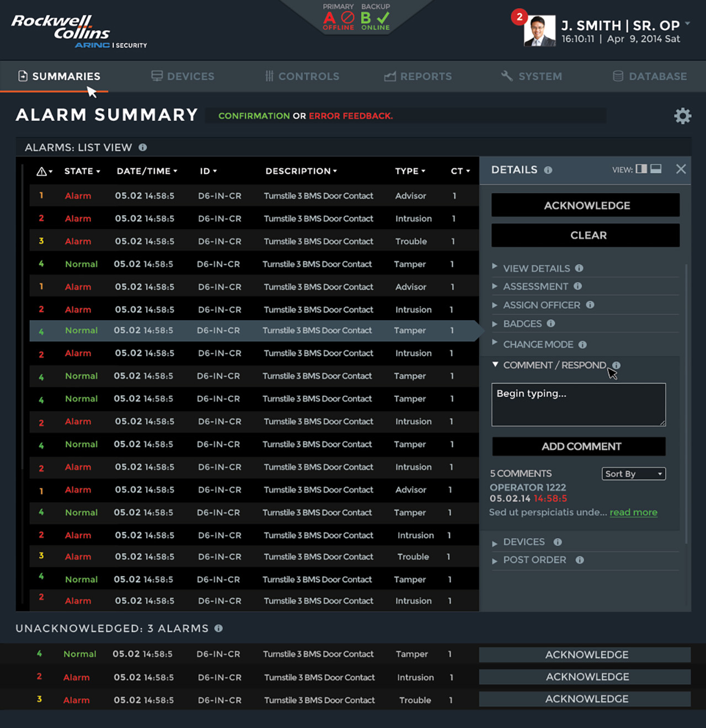The image size is (706, 728).
Task: Open the Devices tab
Action: point(183,76)
